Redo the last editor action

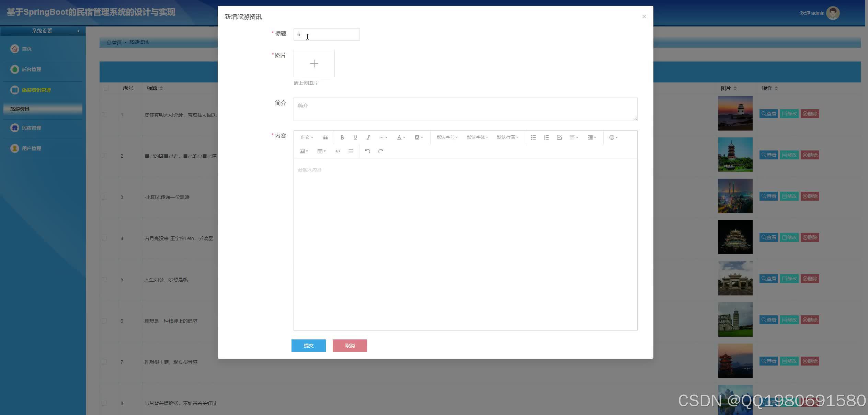(380, 151)
